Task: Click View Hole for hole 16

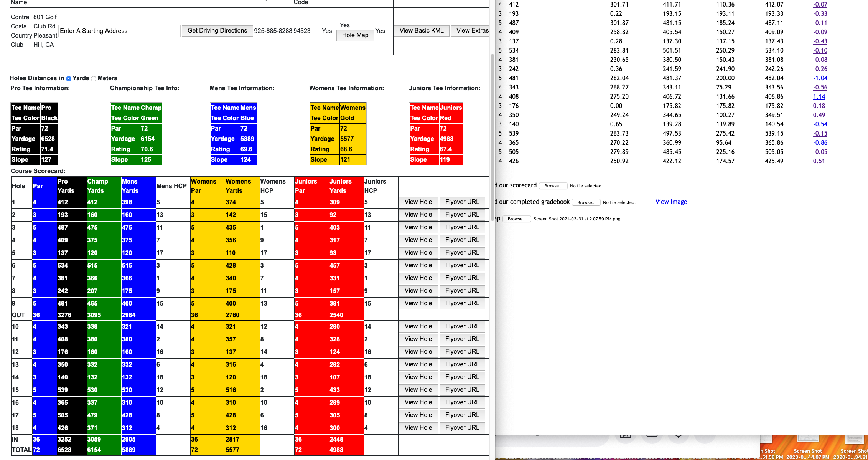Action: 418,402
